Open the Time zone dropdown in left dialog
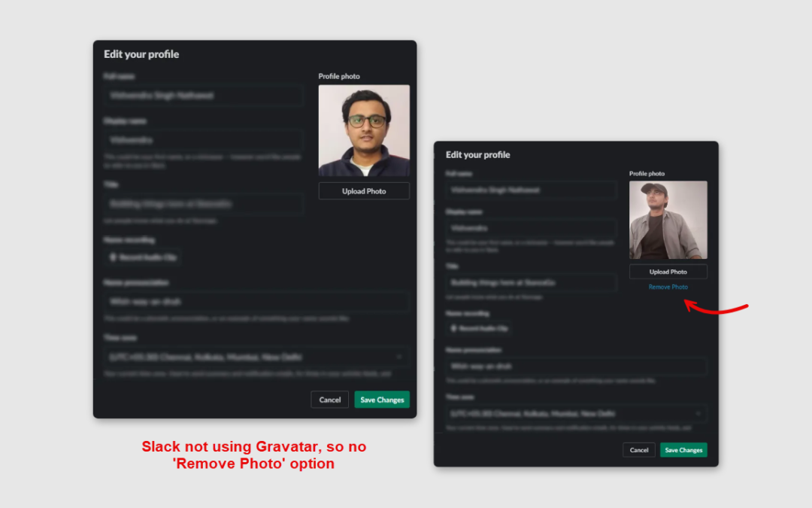 coord(256,357)
